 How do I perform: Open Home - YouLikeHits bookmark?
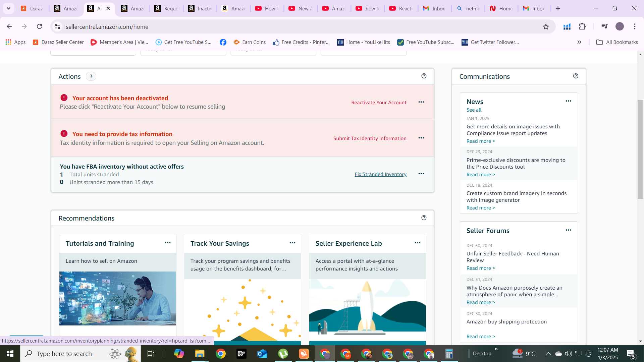point(364,42)
